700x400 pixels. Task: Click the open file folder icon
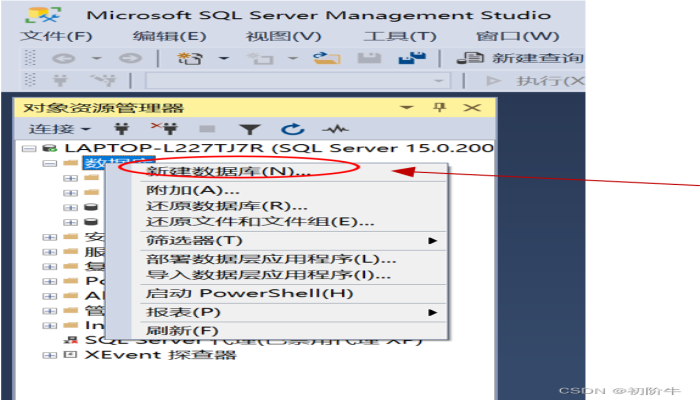(x=327, y=58)
